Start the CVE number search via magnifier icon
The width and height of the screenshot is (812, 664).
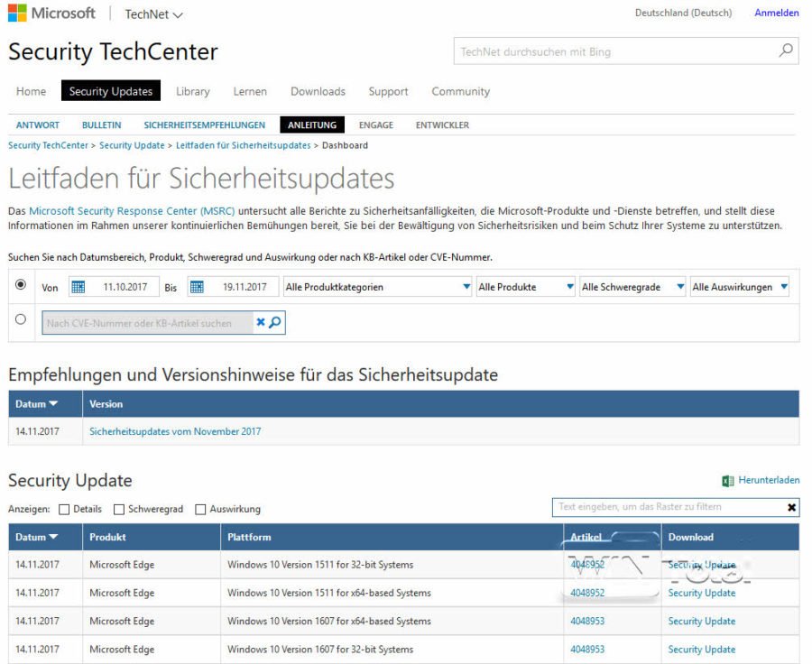tap(272, 322)
